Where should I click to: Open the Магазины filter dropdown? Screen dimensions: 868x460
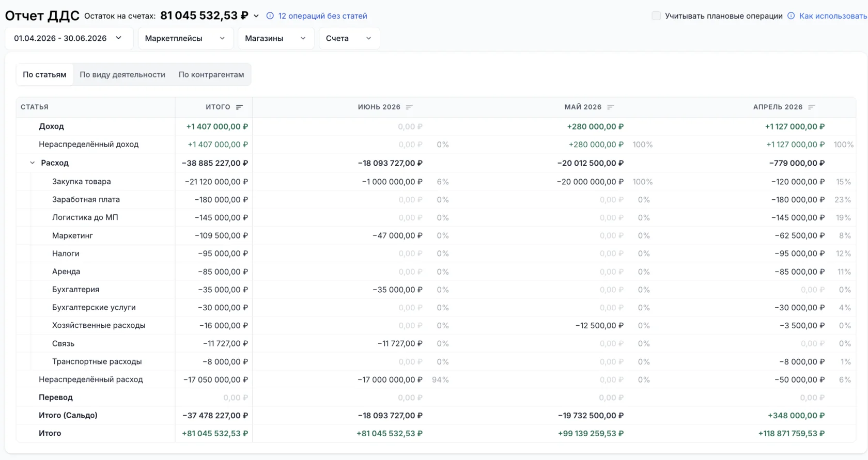pos(276,38)
